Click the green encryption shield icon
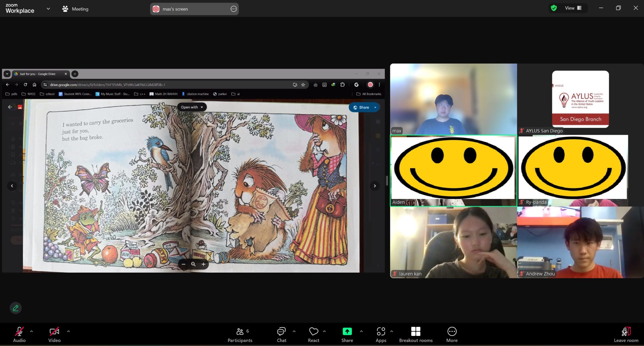 point(554,8)
